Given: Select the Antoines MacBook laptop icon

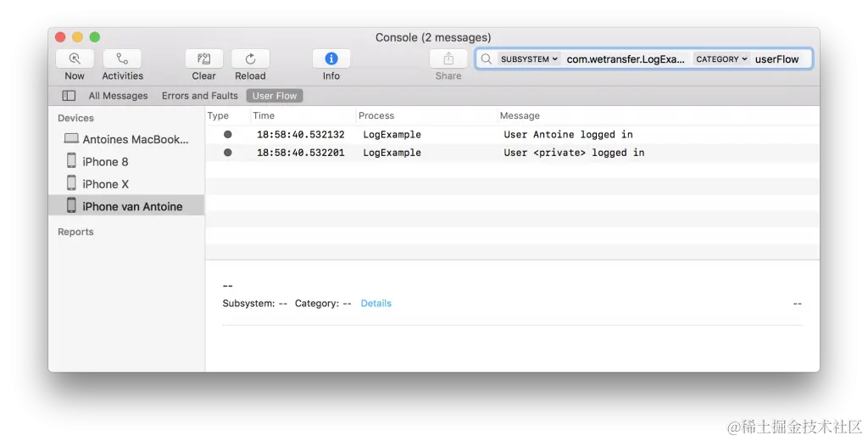Looking at the screenshot, I should pos(71,138).
